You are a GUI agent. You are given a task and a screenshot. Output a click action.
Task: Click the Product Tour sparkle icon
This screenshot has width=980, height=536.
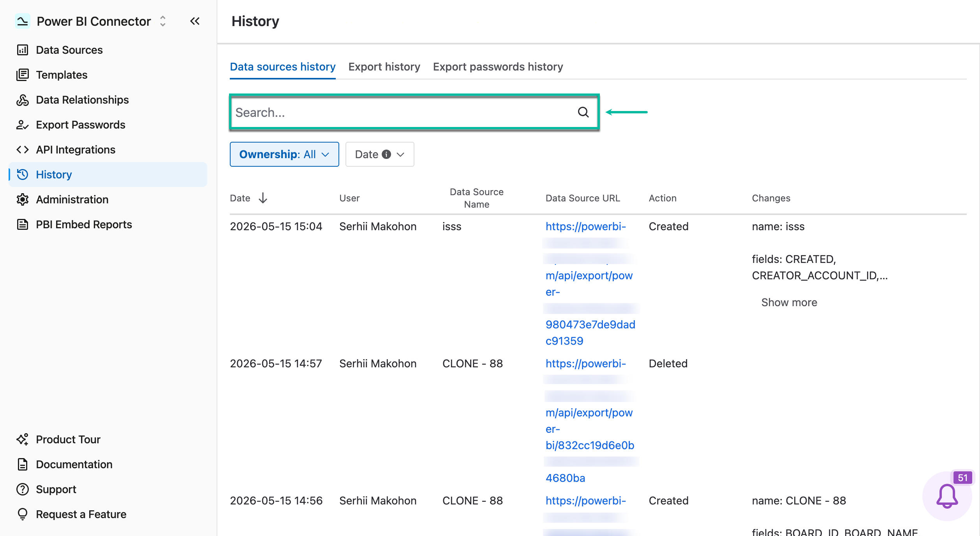(x=23, y=439)
